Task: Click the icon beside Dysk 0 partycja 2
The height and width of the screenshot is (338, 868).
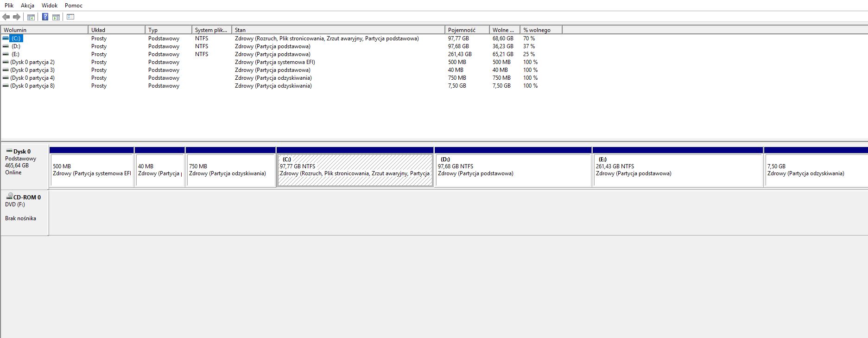Action: click(x=6, y=62)
